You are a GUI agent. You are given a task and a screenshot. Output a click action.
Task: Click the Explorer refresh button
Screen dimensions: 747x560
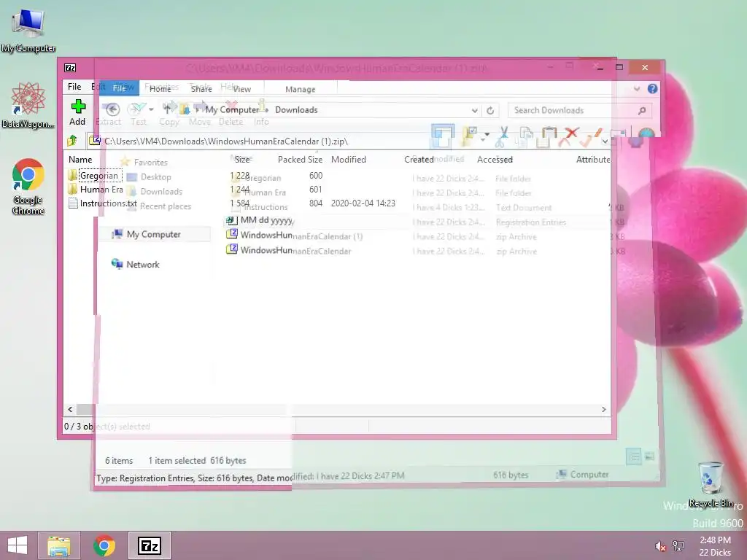coord(490,111)
